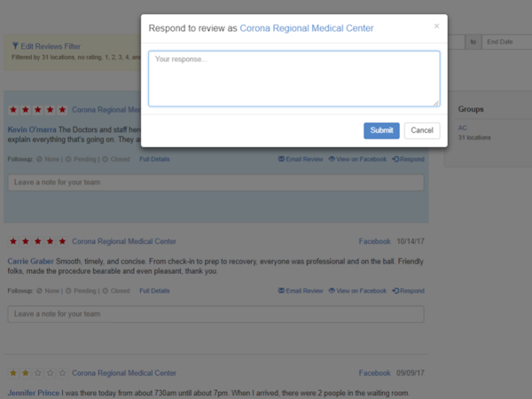
Task: Click the eye icon on Carrie Graber review
Action: tap(332, 291)
